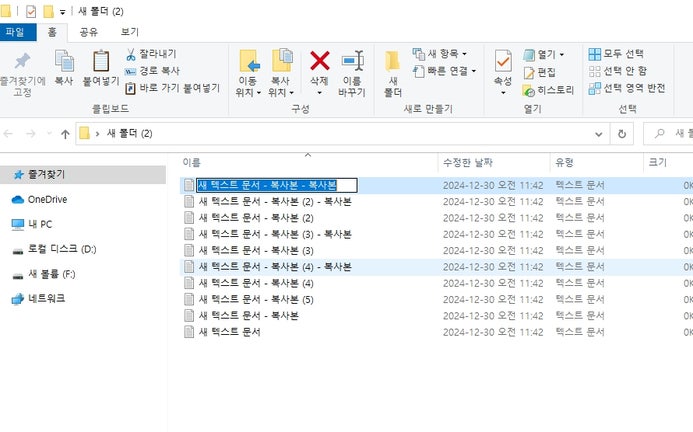
Task: Click 선택 안 함 select none
Action: tap(618, 71)
